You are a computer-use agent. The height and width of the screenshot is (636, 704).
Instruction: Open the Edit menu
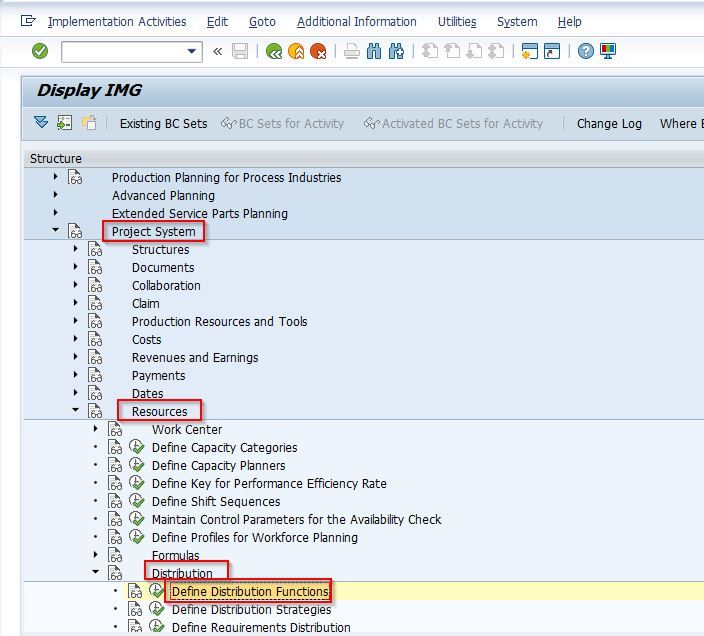217,22
